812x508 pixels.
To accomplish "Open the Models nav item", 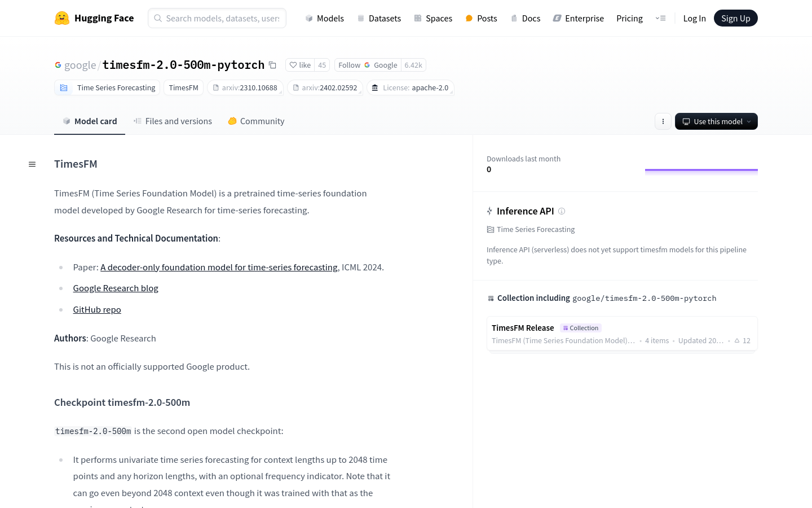I will 324,18.
